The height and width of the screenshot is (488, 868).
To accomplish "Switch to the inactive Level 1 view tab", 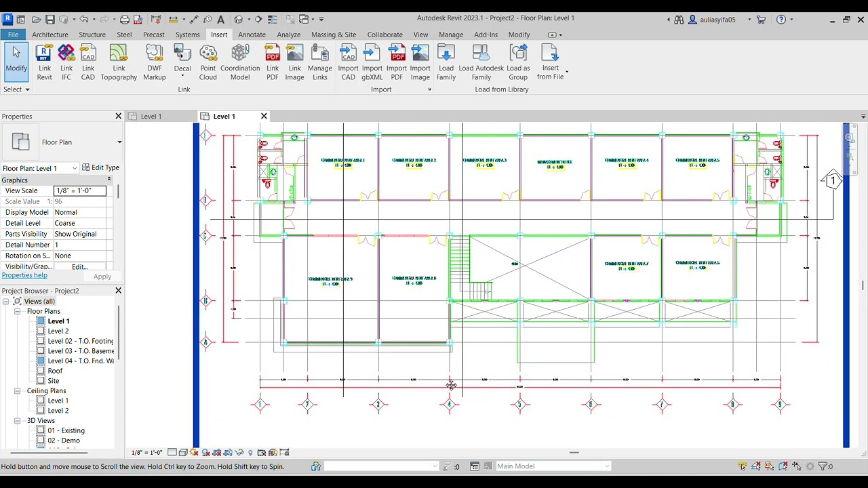I will pos(151,117).
